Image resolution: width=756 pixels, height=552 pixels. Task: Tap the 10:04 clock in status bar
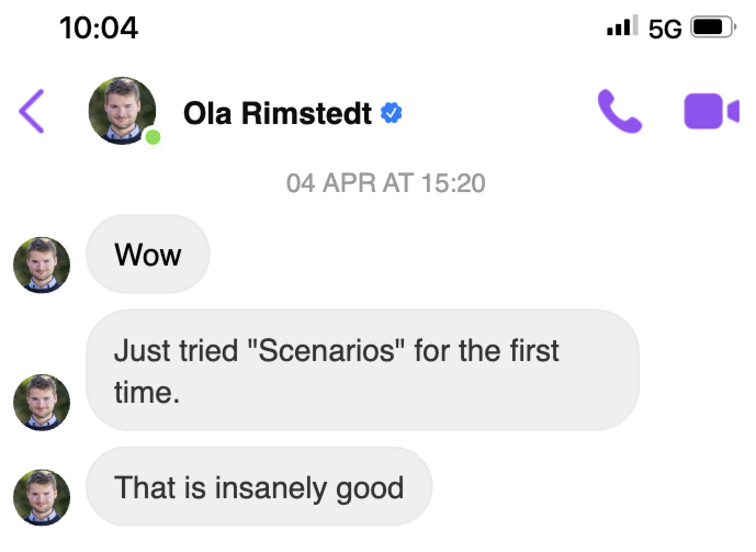99,27
